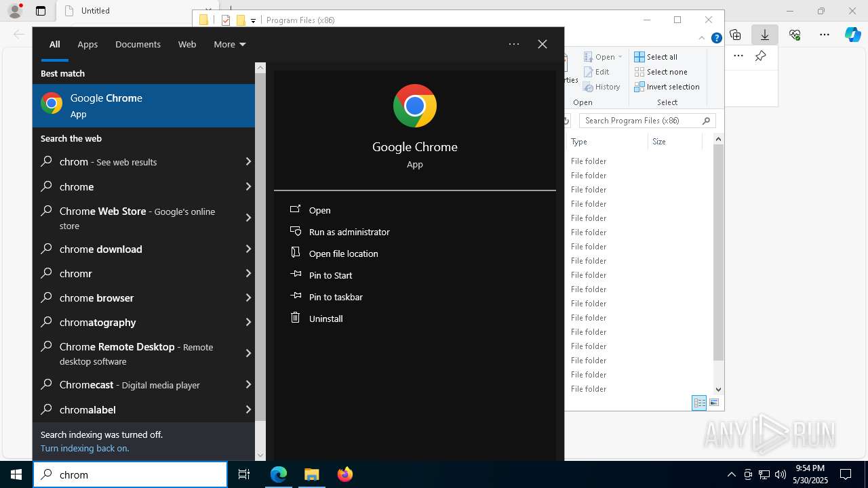Viewport: 868px width, 488px height.
Task: Expand the 'chrome' web suggestion arrow
Action: (x=248, y=186)
